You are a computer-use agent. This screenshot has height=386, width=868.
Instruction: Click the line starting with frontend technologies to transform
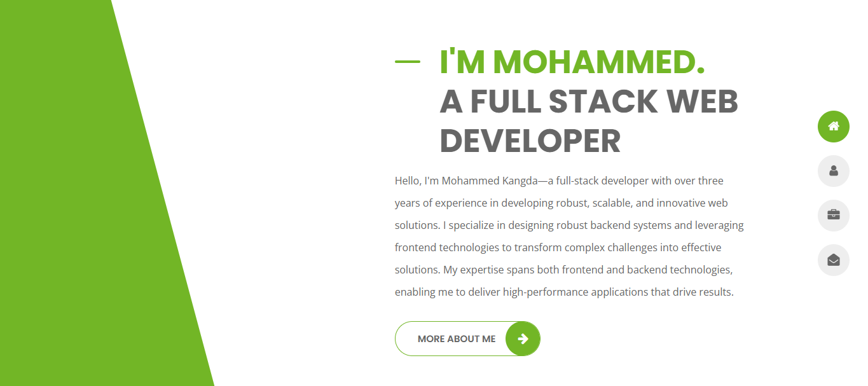[558, 247]
